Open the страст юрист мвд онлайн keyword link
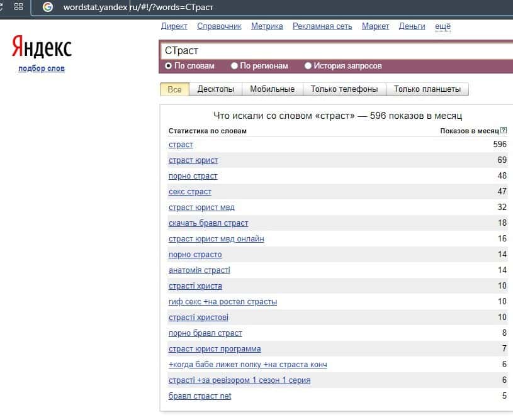Image resolution: width=513 pixels, height=420 pixels. click(216, 239)
